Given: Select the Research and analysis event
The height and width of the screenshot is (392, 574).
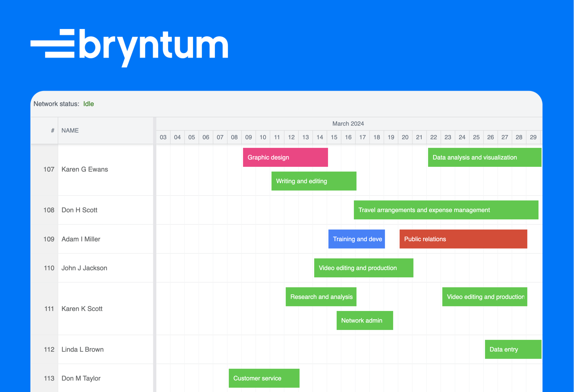Looking at the screenshot, I should [321, 297].
